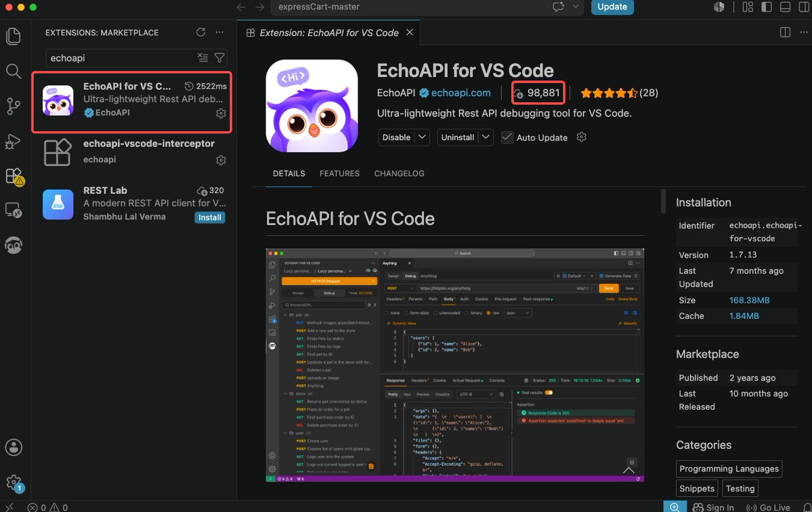Toggle the Auto Update checkbox
812x512 pixels.
click(507, 137)
